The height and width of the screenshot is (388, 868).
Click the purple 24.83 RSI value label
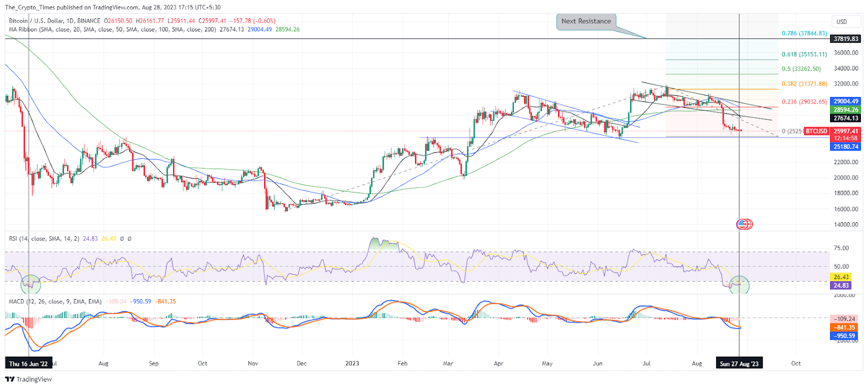coord(841,285)
